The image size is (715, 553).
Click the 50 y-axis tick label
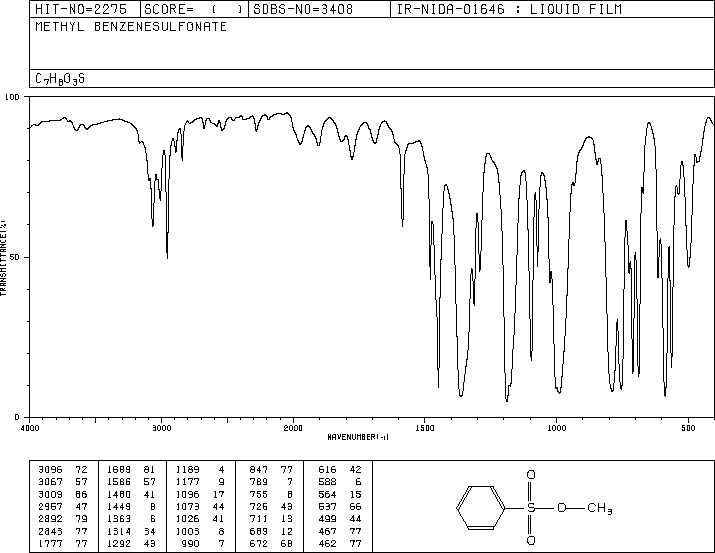pyautogui.click(x=15, y=257)
